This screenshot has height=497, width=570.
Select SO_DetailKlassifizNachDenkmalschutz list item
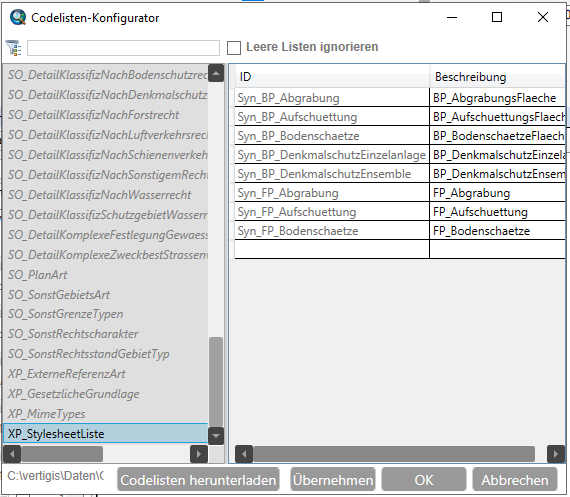point(105,95)
